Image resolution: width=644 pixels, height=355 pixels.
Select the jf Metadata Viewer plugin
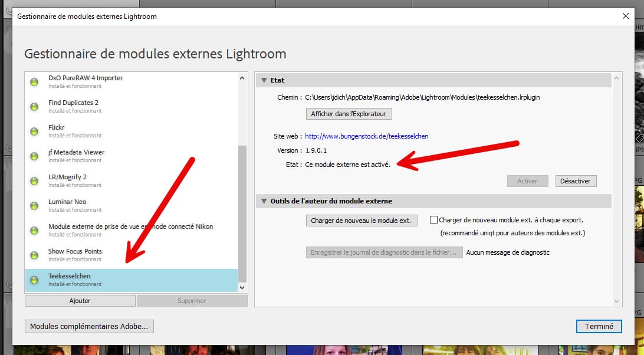[x=132, y=156]
